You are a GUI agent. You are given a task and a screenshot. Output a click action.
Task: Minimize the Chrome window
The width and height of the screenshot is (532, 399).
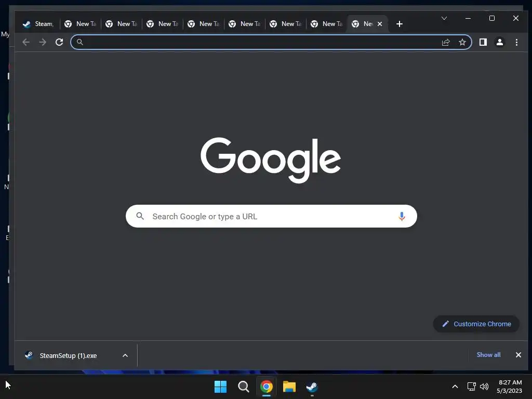(x=468, y=18)
